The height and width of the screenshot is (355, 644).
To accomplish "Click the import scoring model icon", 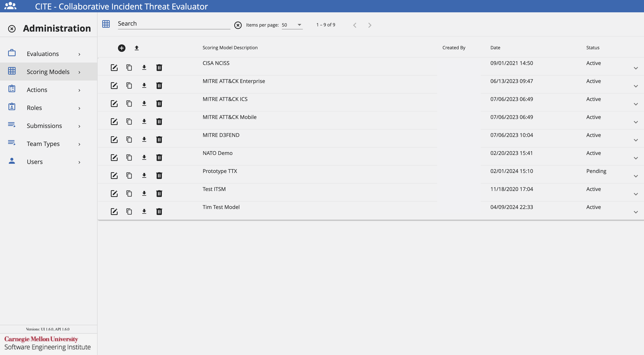I will (136, 47).
